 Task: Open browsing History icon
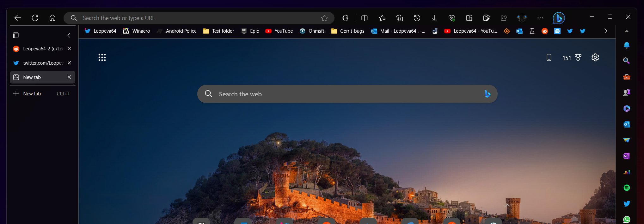click(x=417, y=18)
